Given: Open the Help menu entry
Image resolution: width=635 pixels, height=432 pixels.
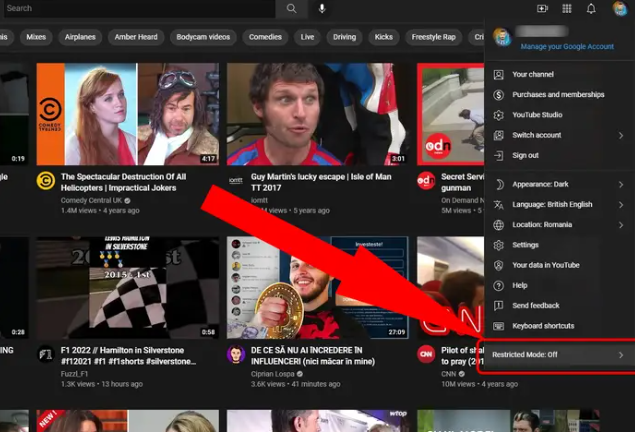Looking at the screenshot, I should point(560,286).
